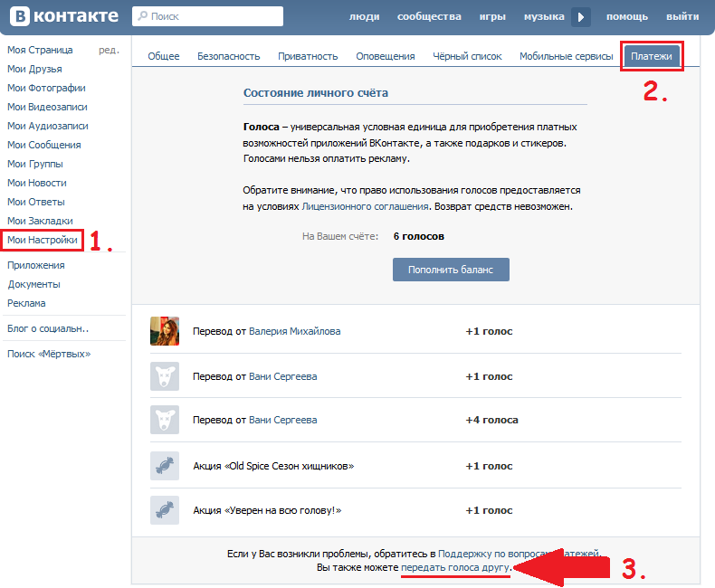Screen dimensions: 715x588
Task: Go to Моя Страница
Action: [x=40, y=50]
